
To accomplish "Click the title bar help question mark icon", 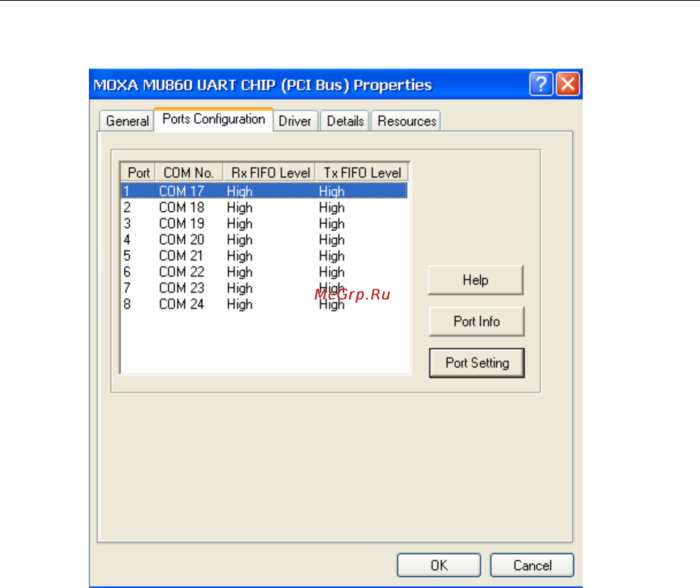I will coord(541,84).
